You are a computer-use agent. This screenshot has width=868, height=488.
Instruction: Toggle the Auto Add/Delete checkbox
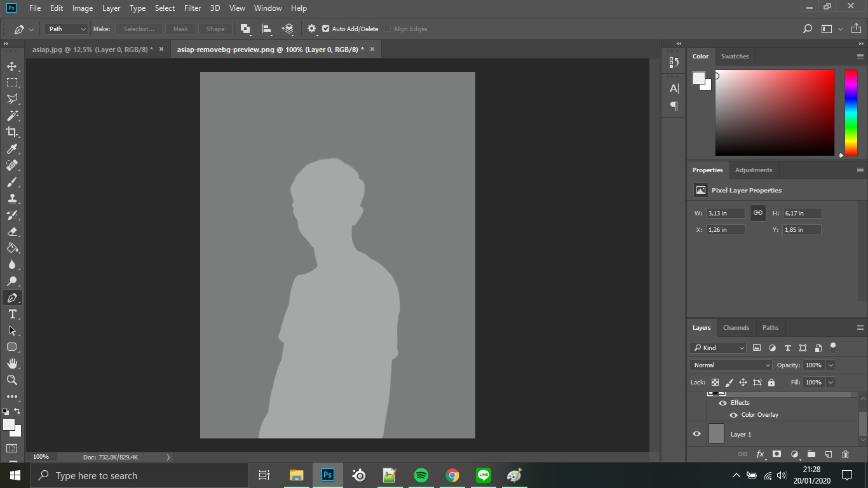[x=326, y=29]
